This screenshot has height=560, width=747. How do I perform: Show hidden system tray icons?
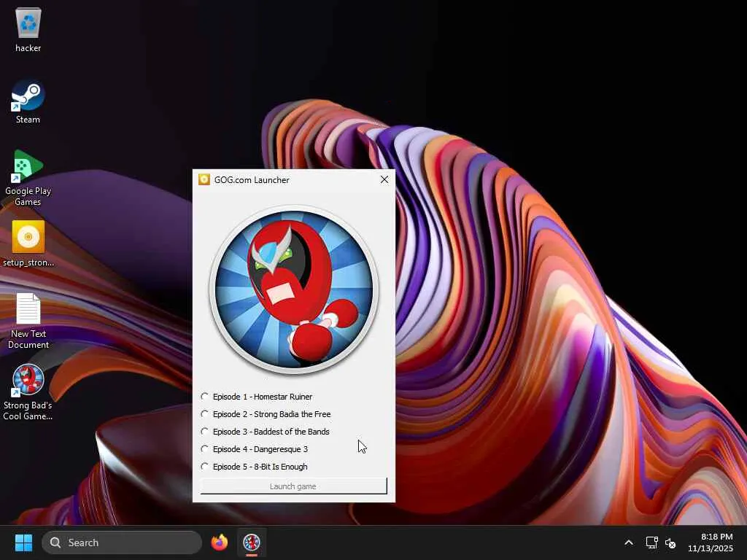tap(629, 542)
